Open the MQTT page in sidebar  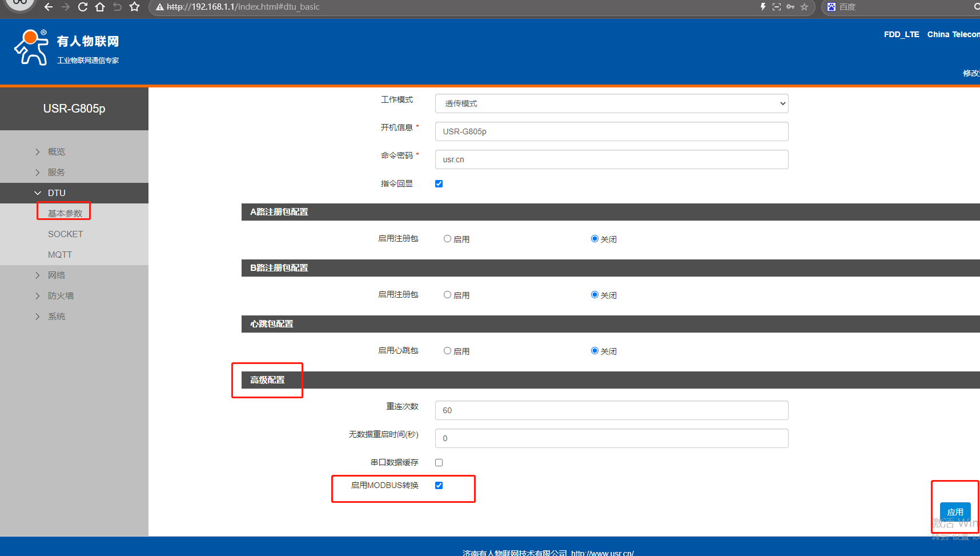pos(60,255)
